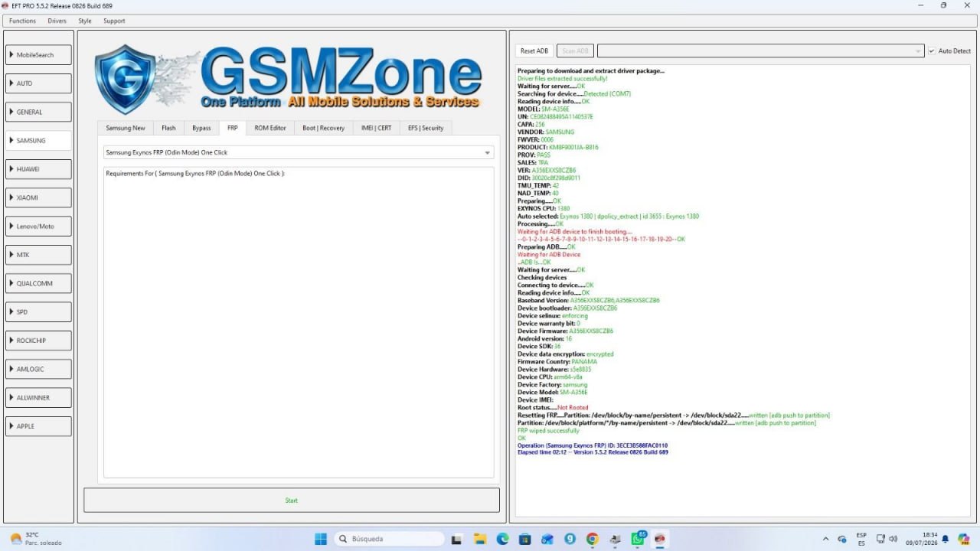
Task: Open the Windows Start menu
Action: (x=321, y=539)
